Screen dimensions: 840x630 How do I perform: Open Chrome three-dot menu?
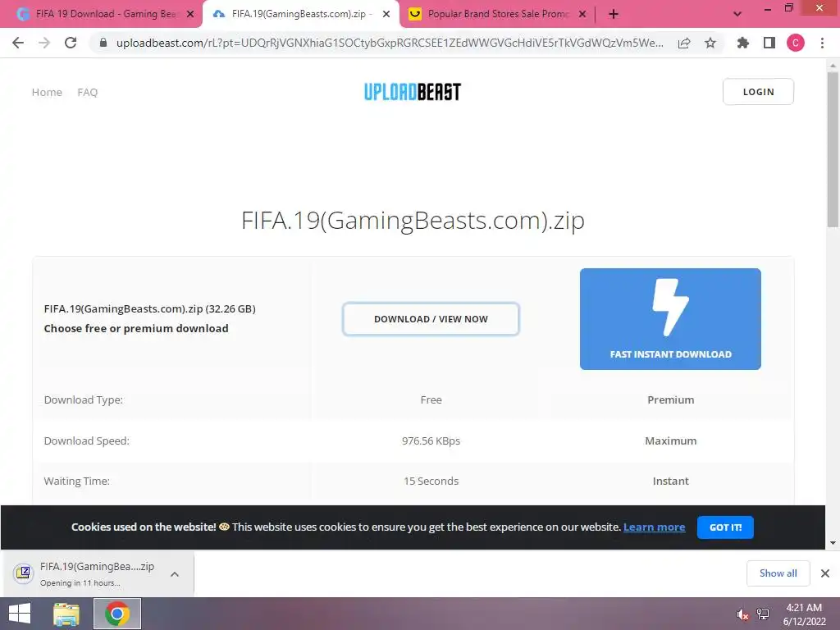pyautogui.click(x=822, y=43)
